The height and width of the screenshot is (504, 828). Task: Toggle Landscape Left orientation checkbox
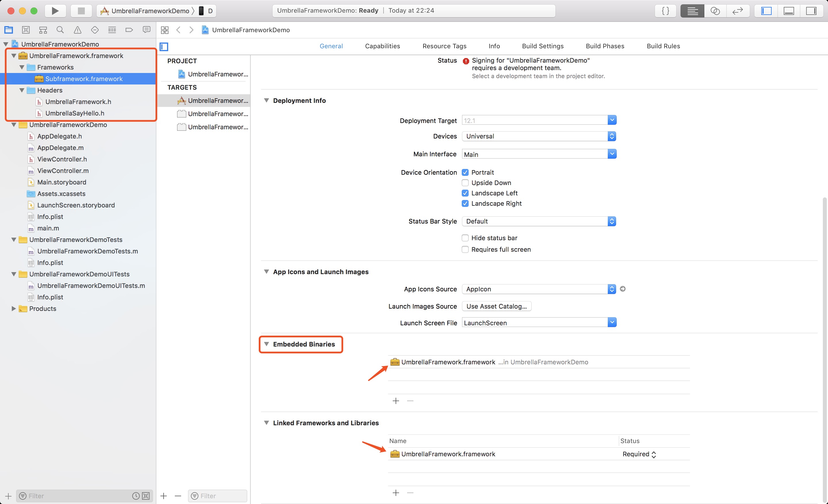[x=465, y=193]
